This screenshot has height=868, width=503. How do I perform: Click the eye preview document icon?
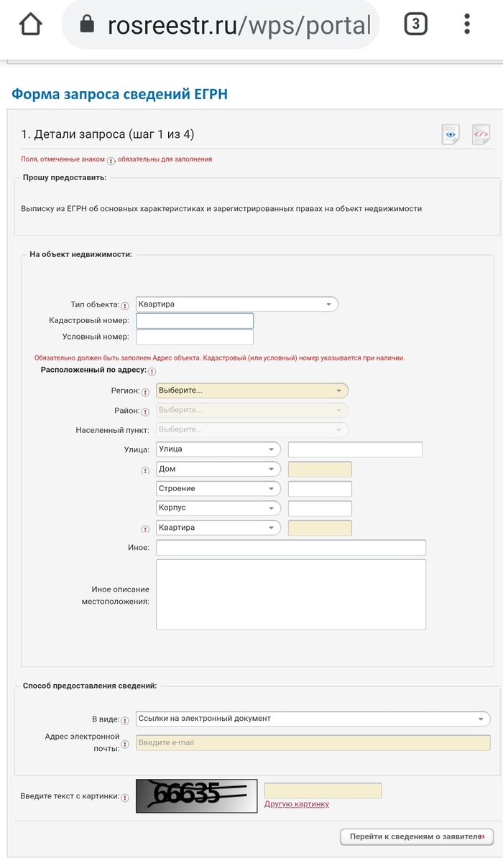pyautogui.click(x=450, y=134)
